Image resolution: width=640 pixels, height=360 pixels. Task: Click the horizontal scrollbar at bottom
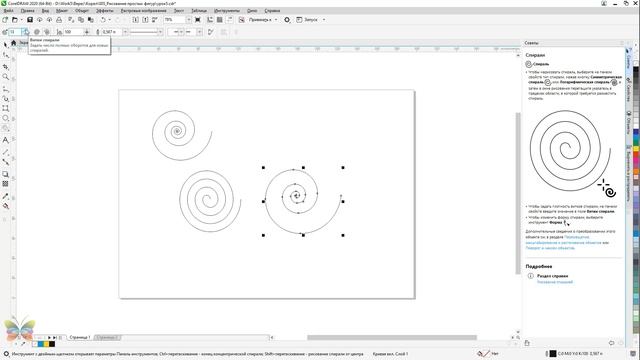coord(392,338)
